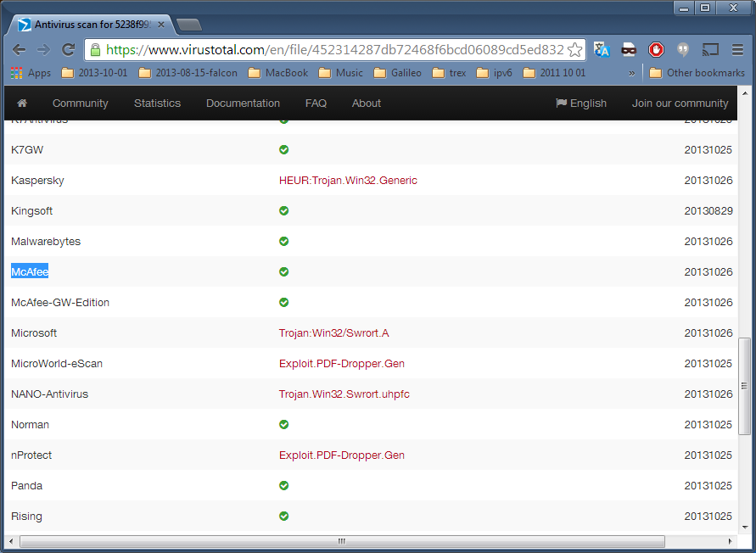Click Join our community link
Viewport: 756px width, 553px height.
pyautogui.click(x=680, y=103)
